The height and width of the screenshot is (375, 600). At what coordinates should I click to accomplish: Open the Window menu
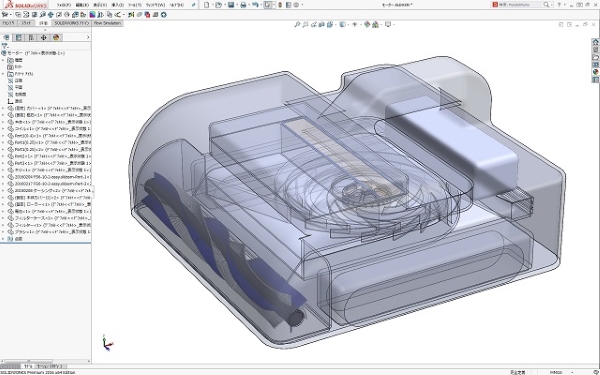(x=155, y=5)
